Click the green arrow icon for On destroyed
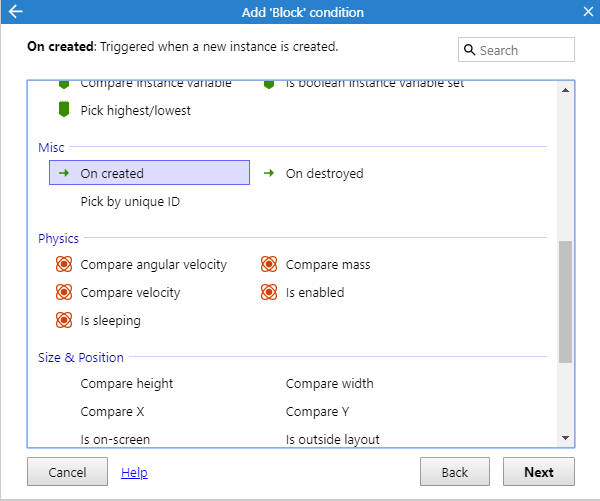The width and height of the screenshot is (600, 501). pos(269,173)
